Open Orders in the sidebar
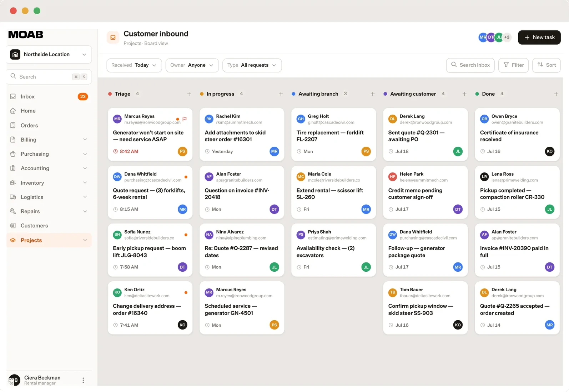569x392 pixels. [x=49, y=125]
